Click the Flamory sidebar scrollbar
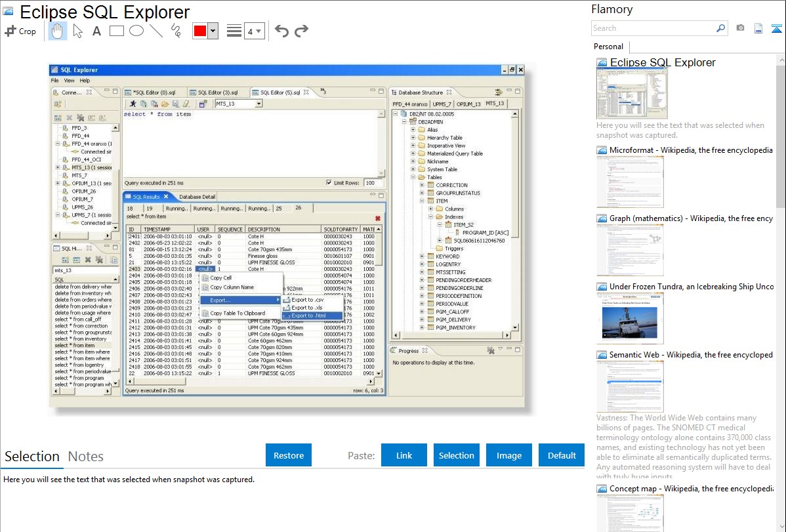Screen dimensions: 786x532 pyautogui.click(x=781, y=135)
